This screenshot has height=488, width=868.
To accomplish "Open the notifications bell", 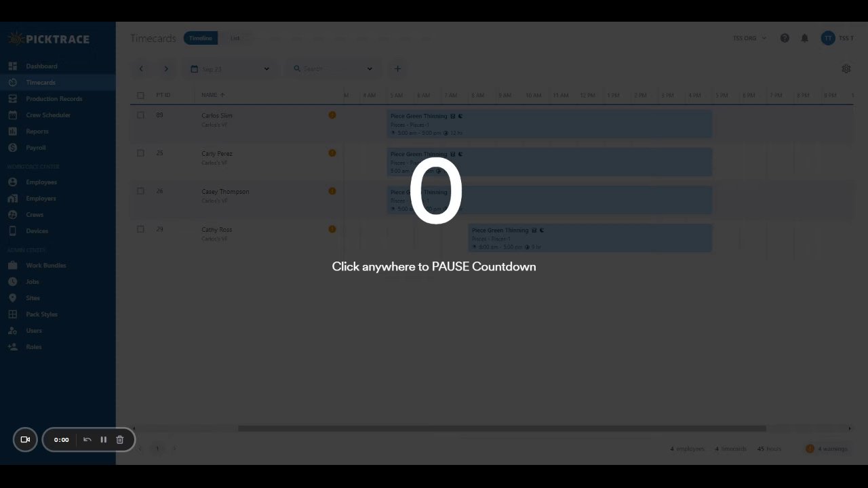I will pos(805,38).
